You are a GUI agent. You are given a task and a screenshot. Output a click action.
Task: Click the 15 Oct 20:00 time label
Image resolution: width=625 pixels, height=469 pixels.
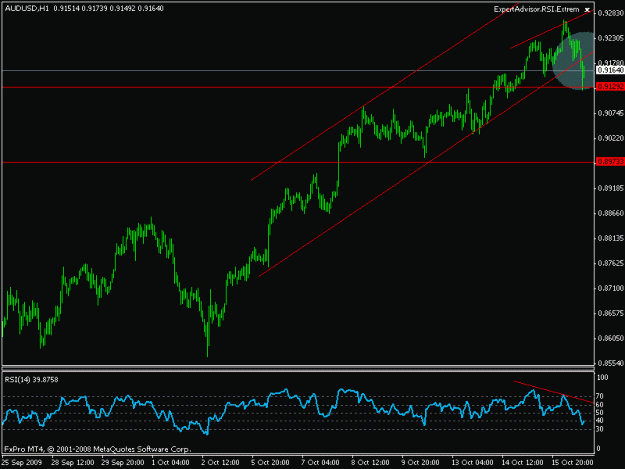pos(572,462)
